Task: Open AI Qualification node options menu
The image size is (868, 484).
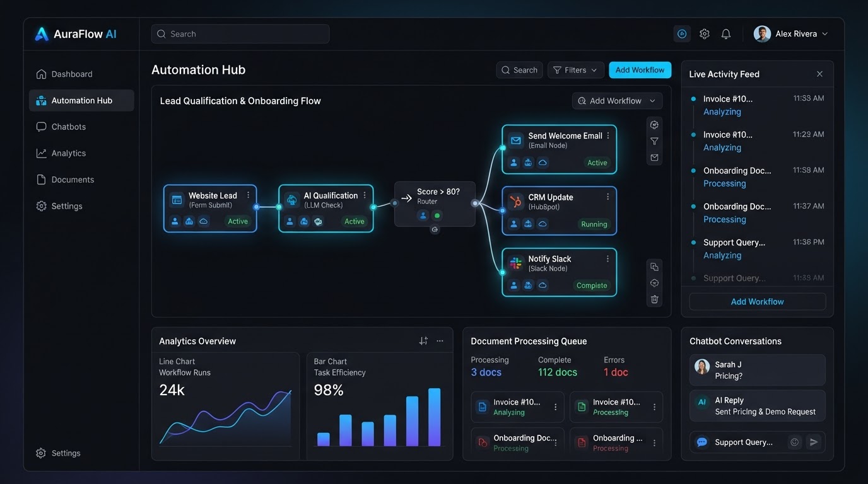Action: [365, 195]
